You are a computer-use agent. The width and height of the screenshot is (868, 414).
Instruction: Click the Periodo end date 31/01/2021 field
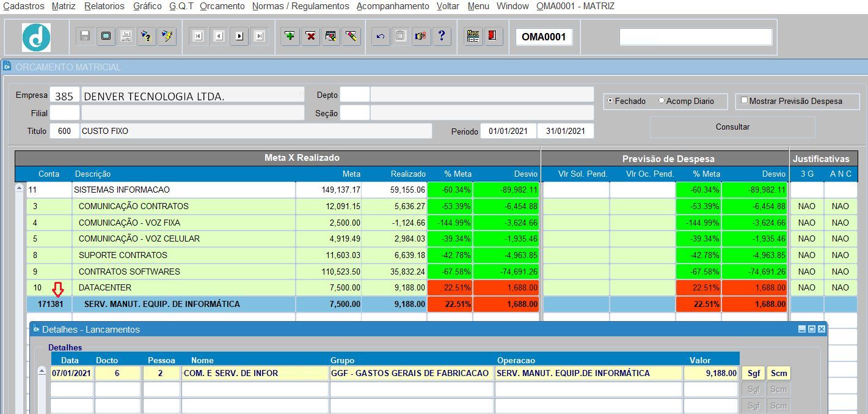(566, 131)
